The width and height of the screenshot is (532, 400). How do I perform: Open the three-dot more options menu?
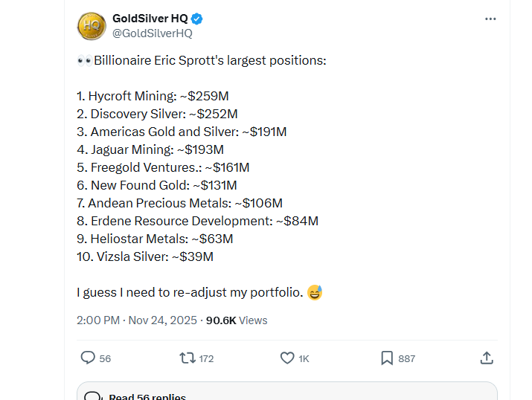[490, 19]
